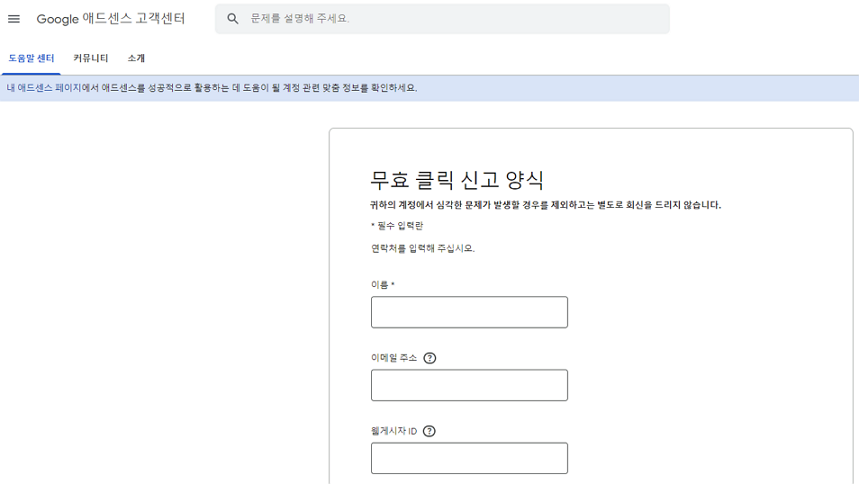Open the 커뮤니티 tab
Image resolution: width=859 pixels, height=484 pixels.
pos(91,58)
